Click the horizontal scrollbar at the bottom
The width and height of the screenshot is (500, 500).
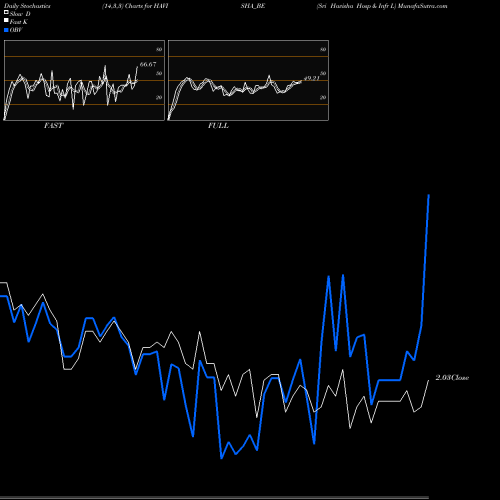(214, 498)
